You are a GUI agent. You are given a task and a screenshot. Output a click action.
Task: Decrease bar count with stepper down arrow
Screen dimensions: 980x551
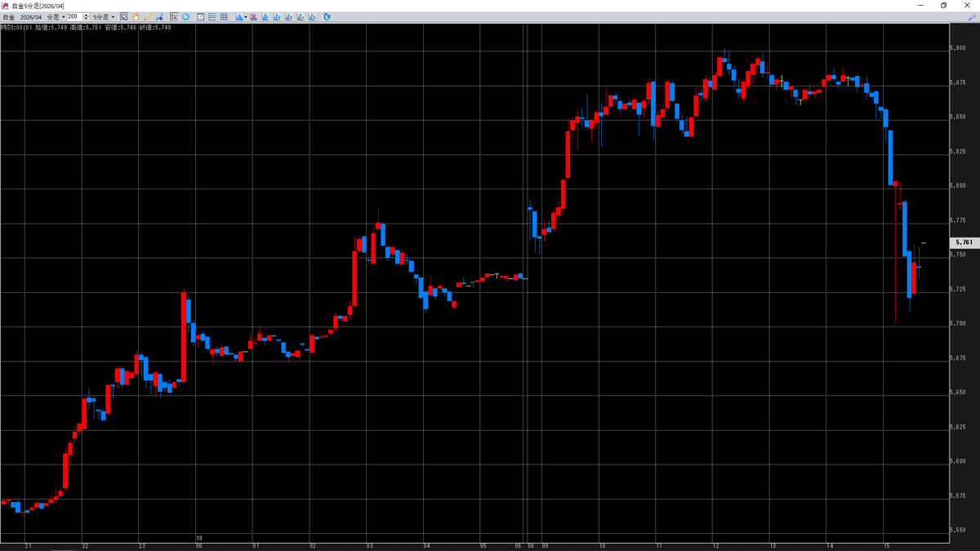click(x=87, y=20)
